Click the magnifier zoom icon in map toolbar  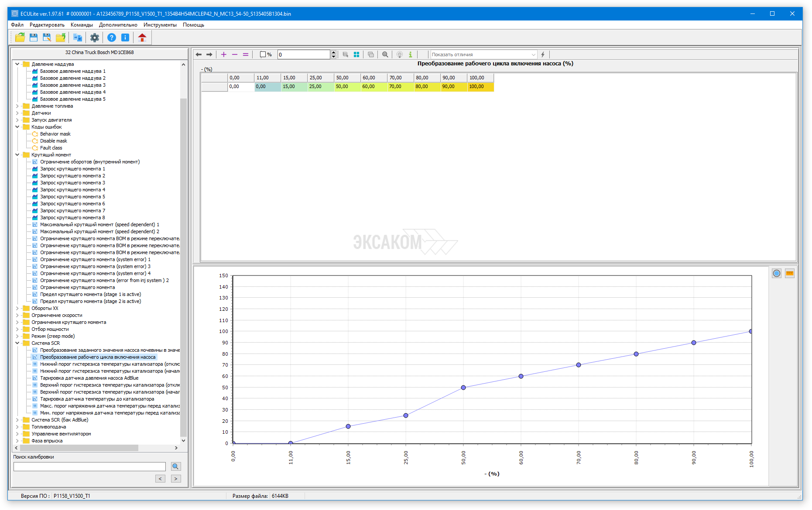click(385, 54)
